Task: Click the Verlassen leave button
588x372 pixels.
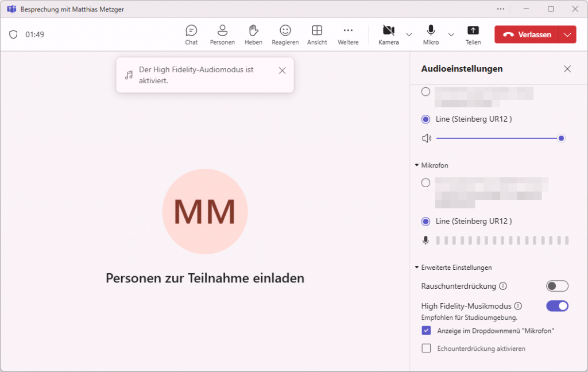Action: coord(527,34)
